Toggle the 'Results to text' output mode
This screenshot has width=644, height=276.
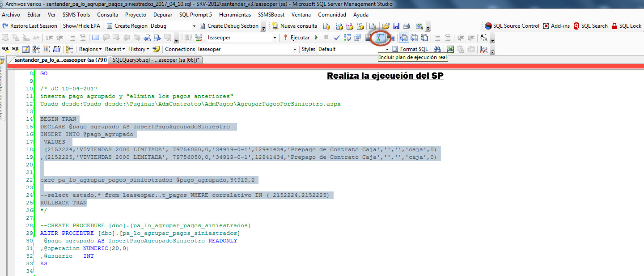tap(403, 38)
